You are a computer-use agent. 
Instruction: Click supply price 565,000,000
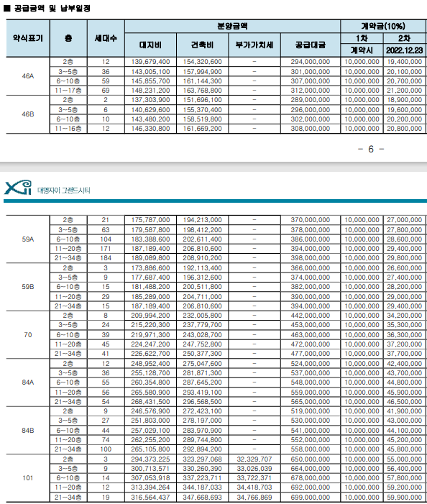point(311,402)
